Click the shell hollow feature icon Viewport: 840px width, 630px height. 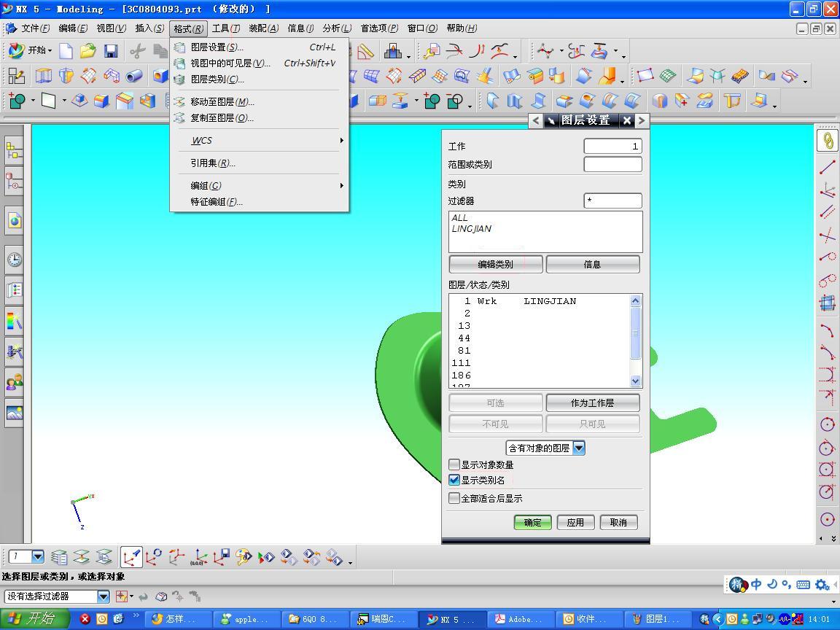(x=147, y=101)
